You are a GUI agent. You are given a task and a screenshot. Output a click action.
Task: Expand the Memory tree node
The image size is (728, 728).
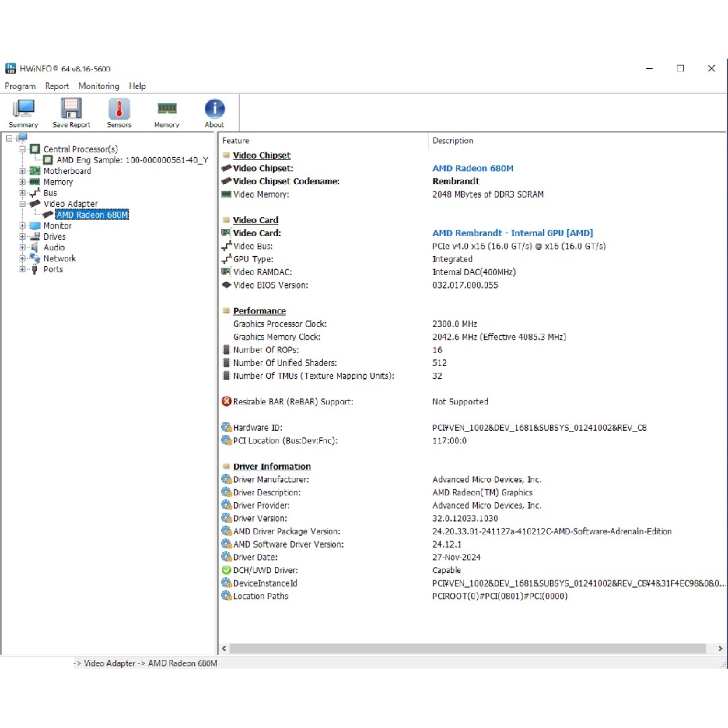[22, 182]
